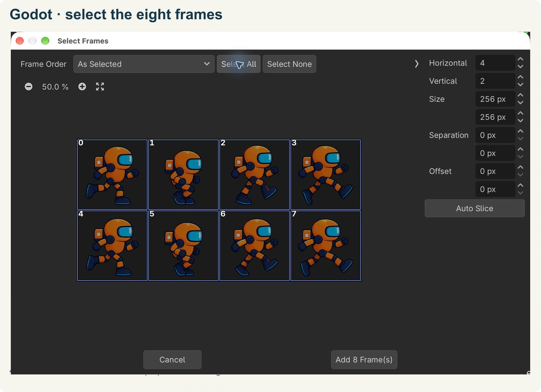
Task: Toggle sprite frame 6
Action: click(x=255, y=246)
